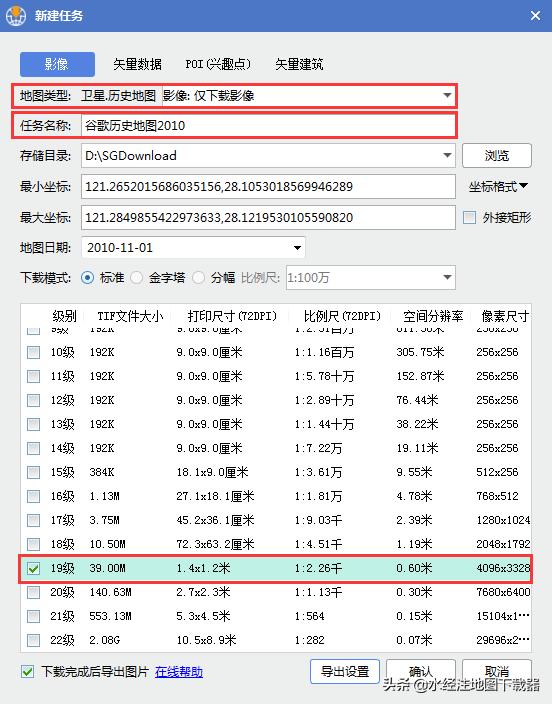Viewport: 552px width, 704px height.
Task: Click the 导出设置 button
Action: (345, 672)
